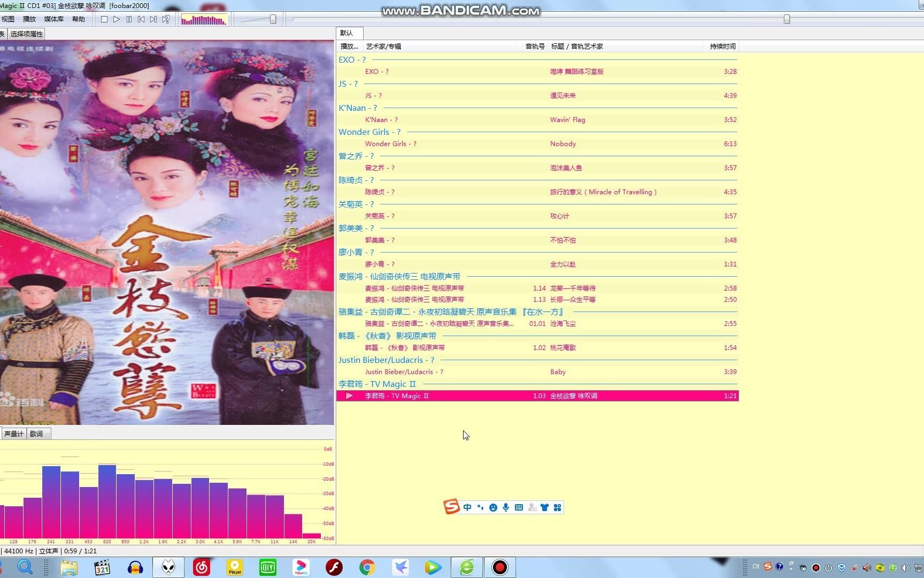The image size is (924, 578).
Task: Select the Wavin' Flag track row
Action: click(x=537, y=119)
